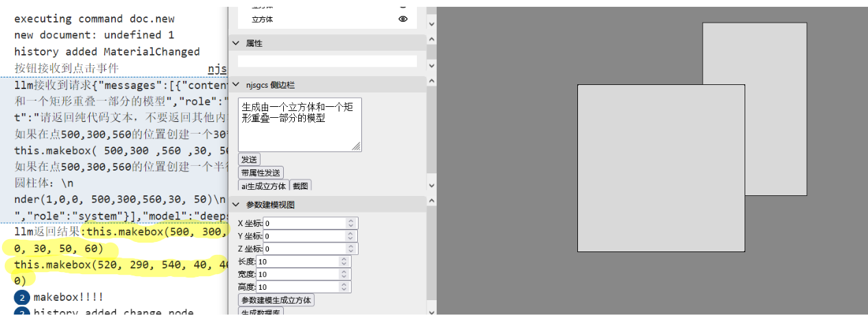
Task: Click the ai生成立方体 button
Action: point(263,186)
